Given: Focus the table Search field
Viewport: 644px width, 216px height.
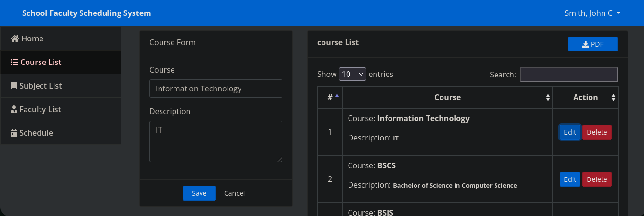Looking at the screenshot, I should (x=569, y=75).
